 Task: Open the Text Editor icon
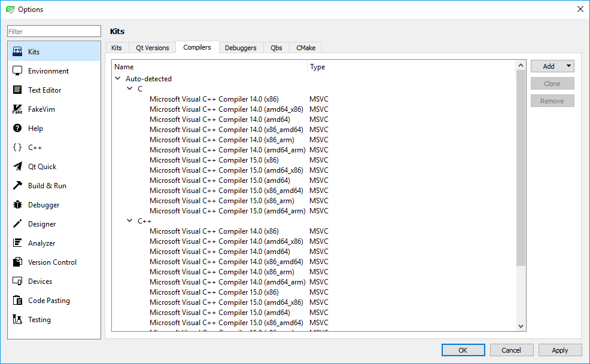[x=17, y=90]
